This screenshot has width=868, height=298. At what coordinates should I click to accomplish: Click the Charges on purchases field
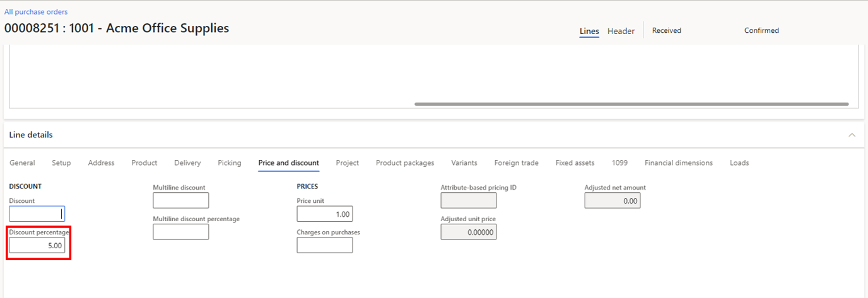coord(324,245)
